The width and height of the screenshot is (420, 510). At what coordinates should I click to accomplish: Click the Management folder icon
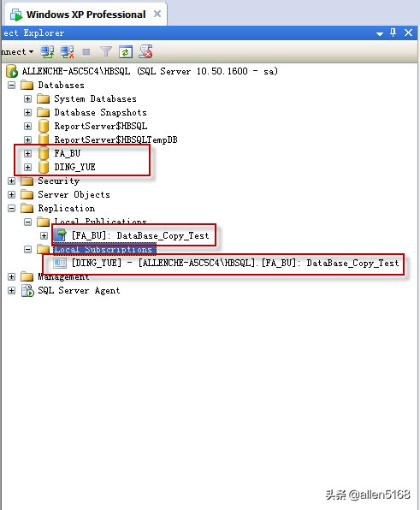pos(27,276)
